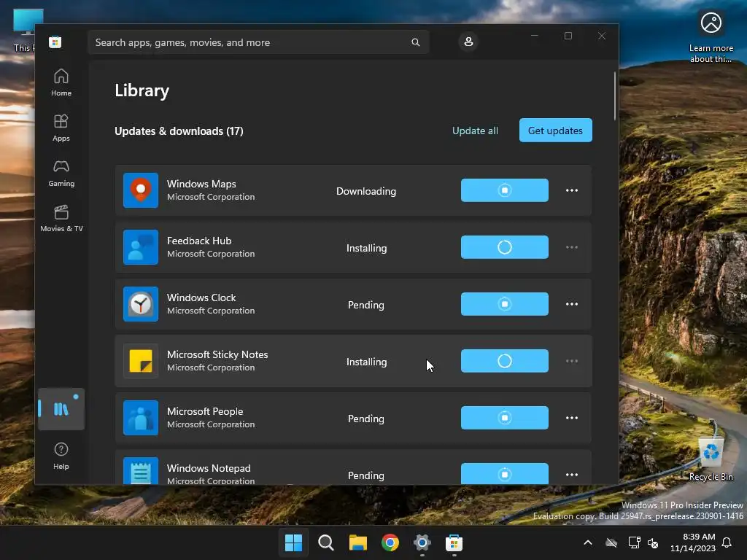Image resolution: width=747 pixels, height=560 pixels.
Task: Launch Google Chrome from taskbar
Action: [390, 542]
